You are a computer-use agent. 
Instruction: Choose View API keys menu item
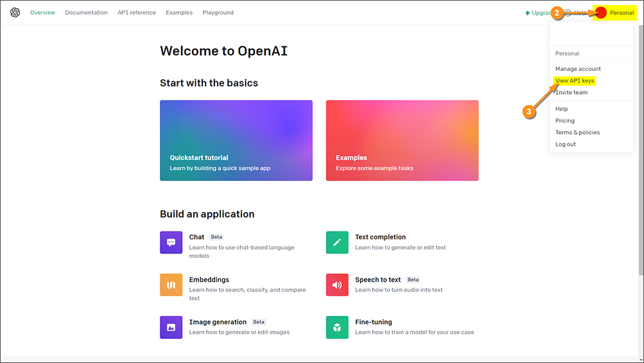click(574, 81)
